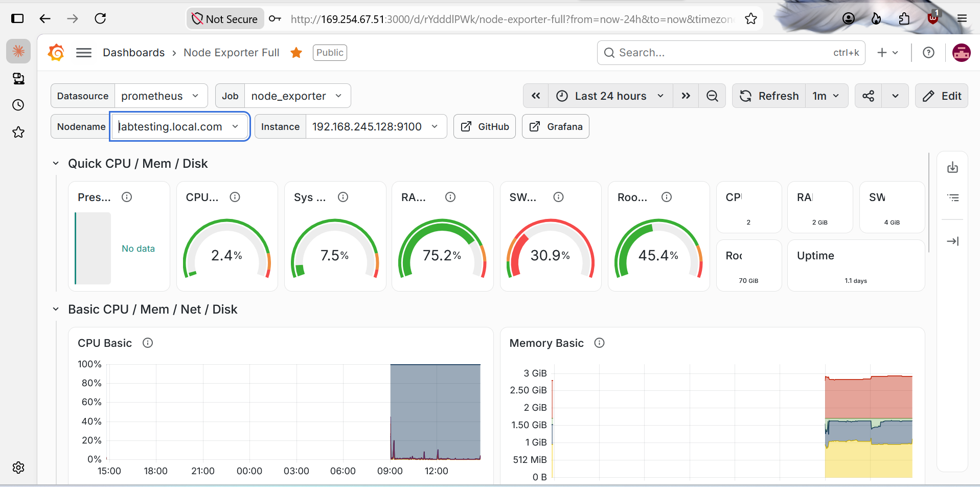Click the Search input field
This screenshot has width=980, height=487.
pos(731,53)
